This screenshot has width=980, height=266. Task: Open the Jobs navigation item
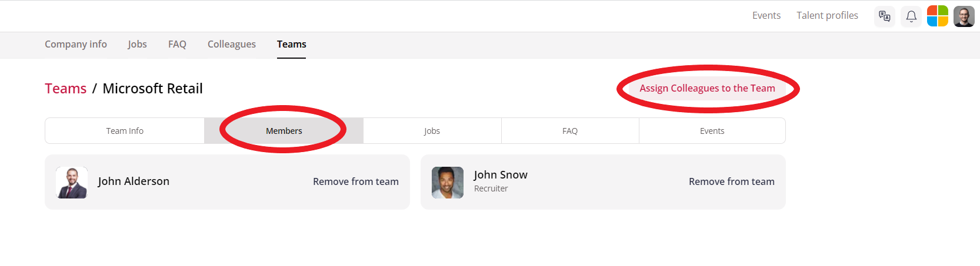(x=137, y=45)
